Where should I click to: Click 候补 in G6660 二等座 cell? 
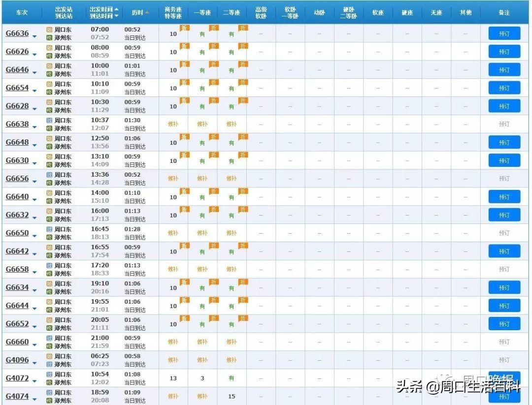coord(232,342)
